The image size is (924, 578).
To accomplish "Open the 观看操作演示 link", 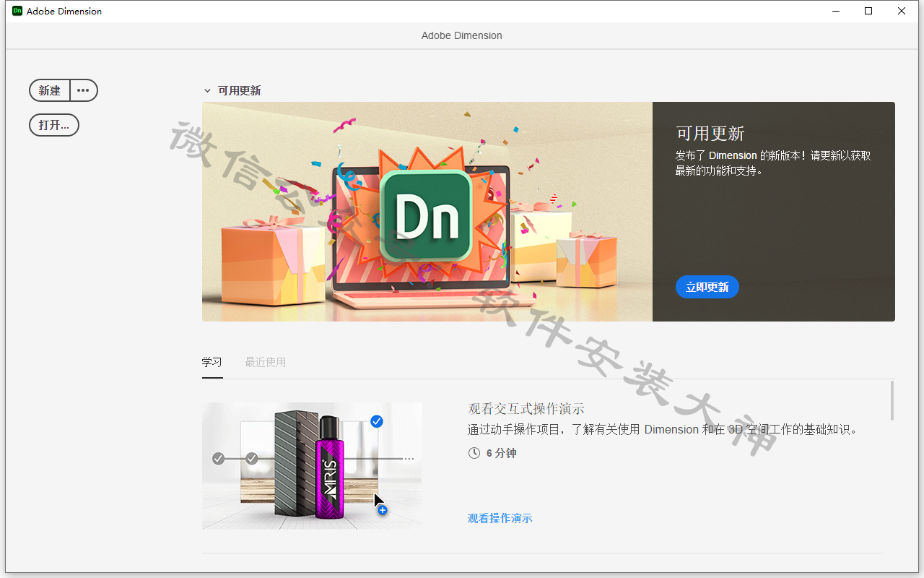I will pos(500,518).
